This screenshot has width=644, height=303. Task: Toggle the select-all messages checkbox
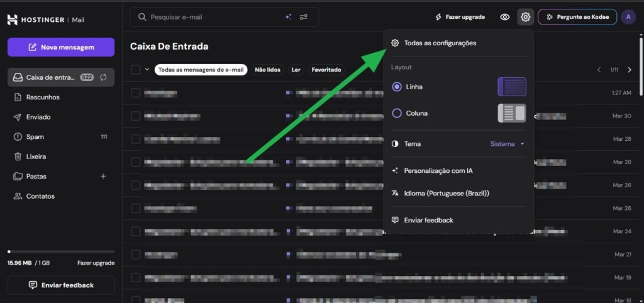pos(136,70)
